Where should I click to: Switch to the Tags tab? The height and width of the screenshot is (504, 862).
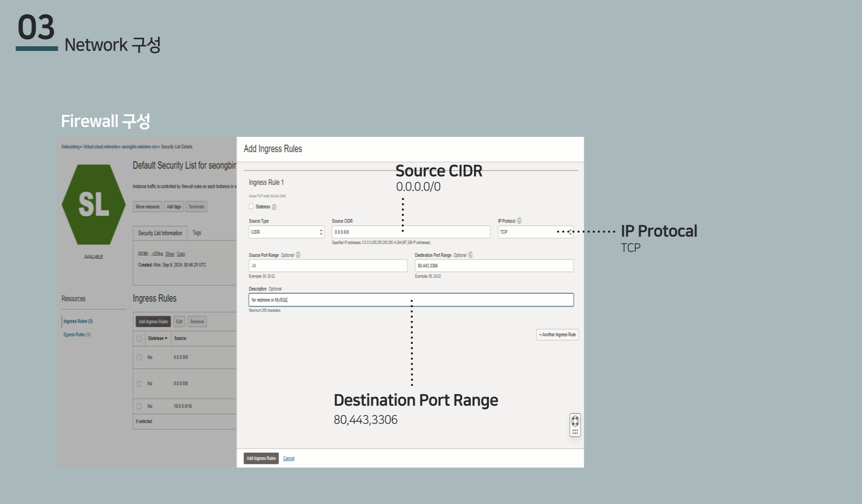pos(197,233)
